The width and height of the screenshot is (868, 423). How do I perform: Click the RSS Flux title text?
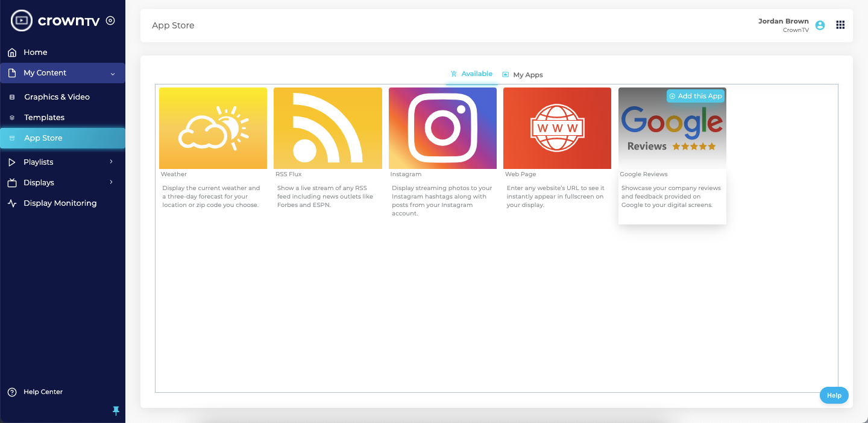(x=289, y=174)
